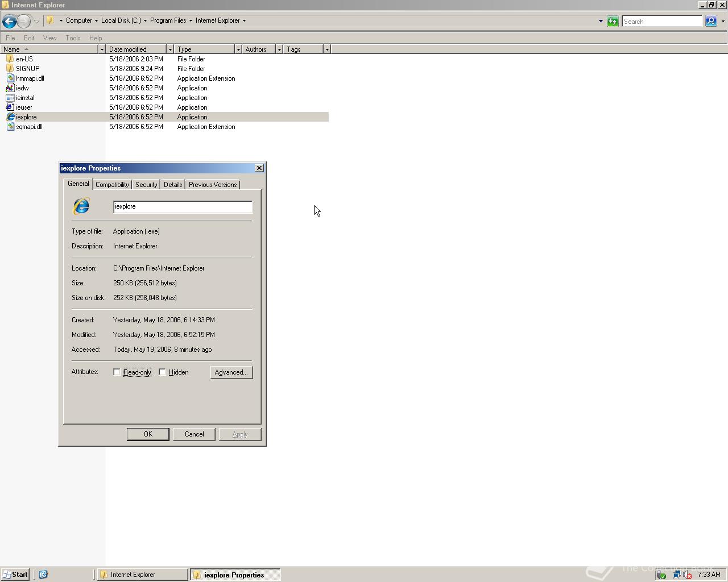The height and width of the screenshot is (582, 728).
Task: Click the blue search magnifier icon
Action: tap(711, 21)
